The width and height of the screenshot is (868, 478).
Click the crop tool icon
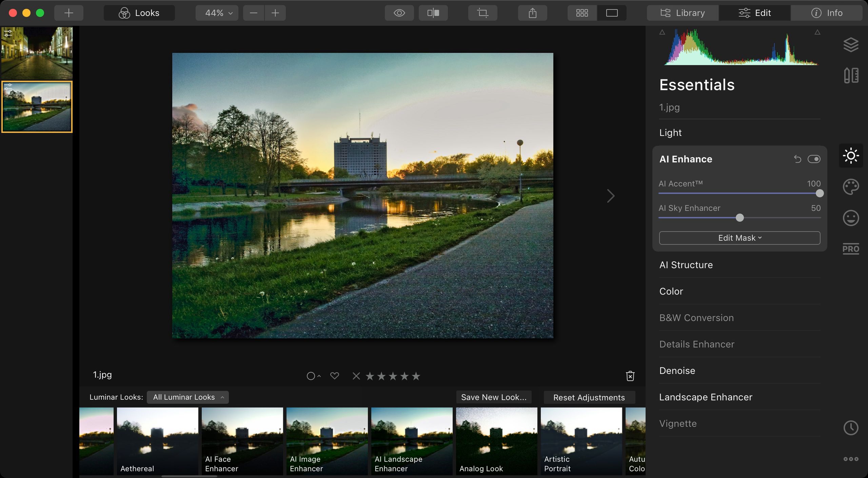[482, 13]
